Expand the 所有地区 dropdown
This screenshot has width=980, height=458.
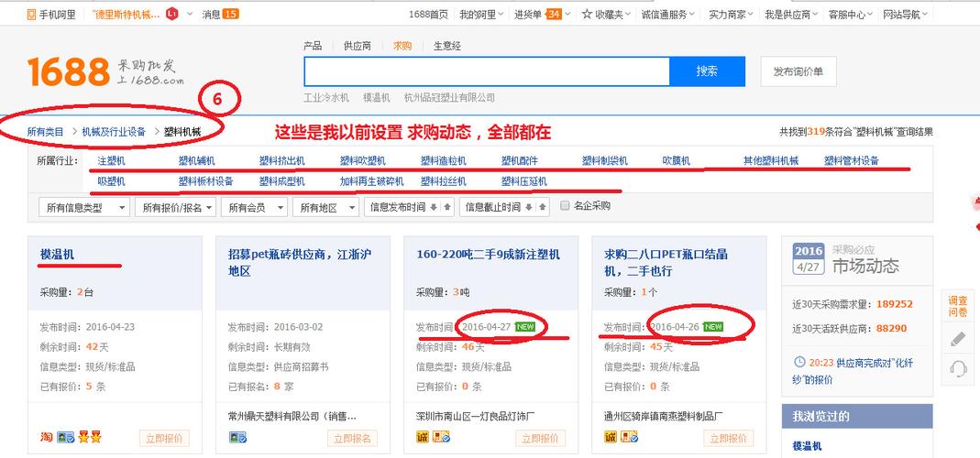coord(326,207)
